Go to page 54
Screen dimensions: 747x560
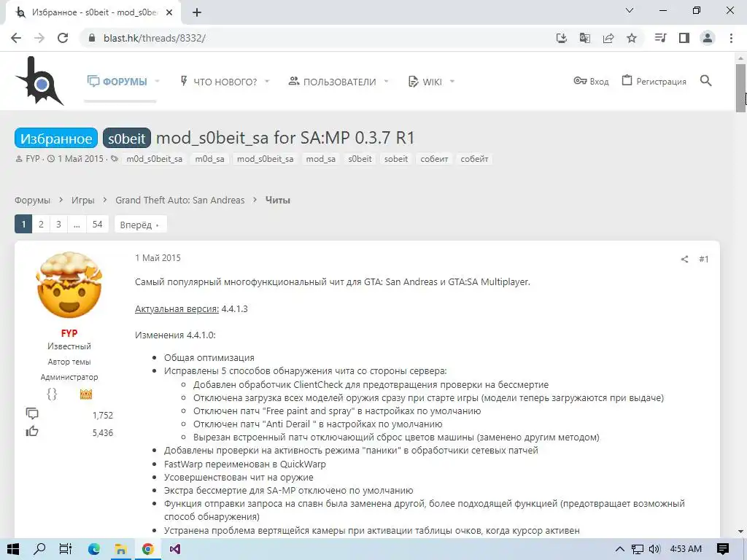(97, 225)
